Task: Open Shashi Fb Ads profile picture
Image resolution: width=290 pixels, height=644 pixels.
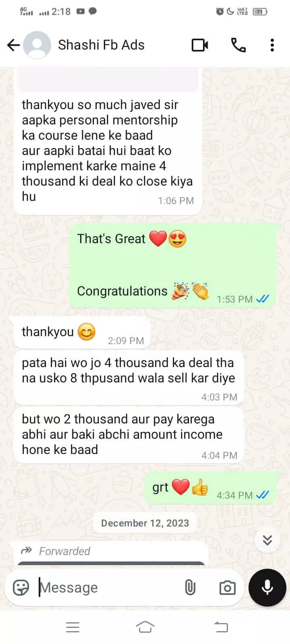Action: [37, 45]
